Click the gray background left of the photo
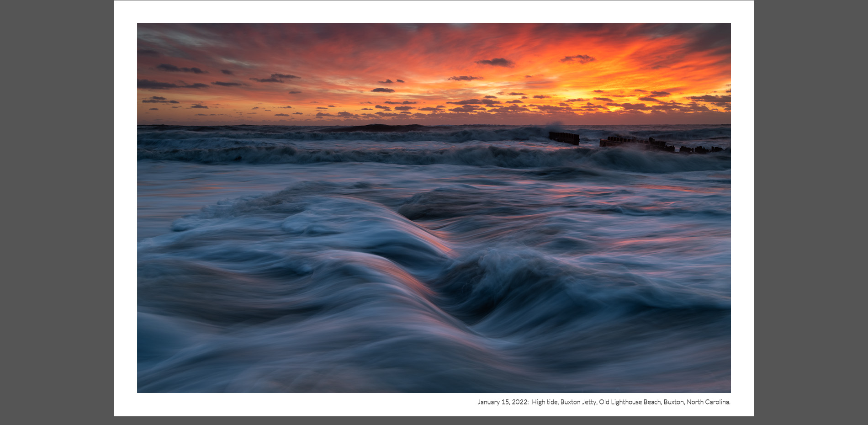 click(x=57, y=212)
